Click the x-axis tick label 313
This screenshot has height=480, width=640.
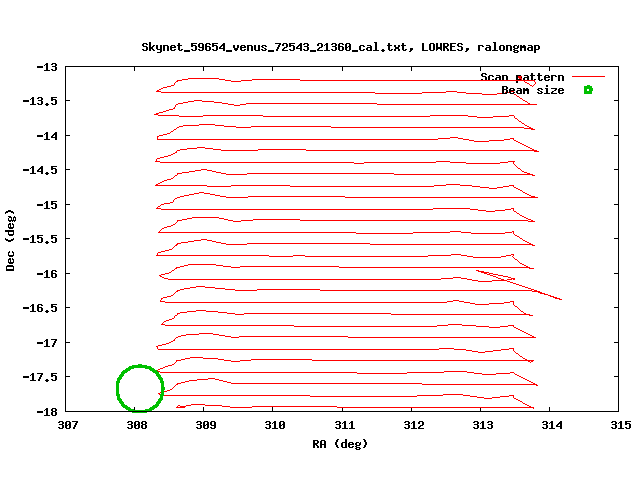(482, 425)
